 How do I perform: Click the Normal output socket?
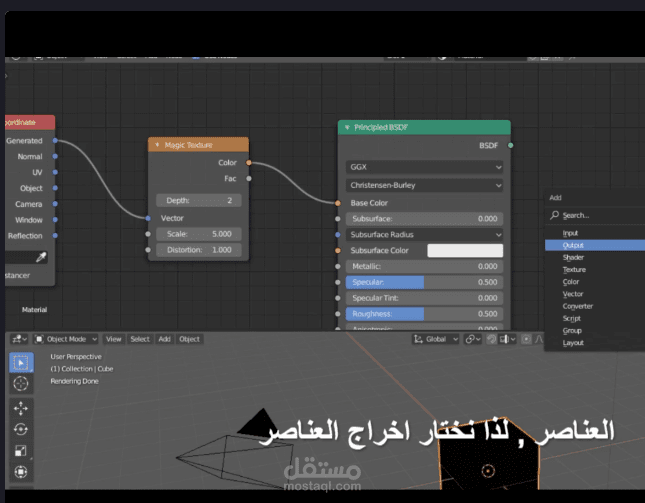click(55, 156)
